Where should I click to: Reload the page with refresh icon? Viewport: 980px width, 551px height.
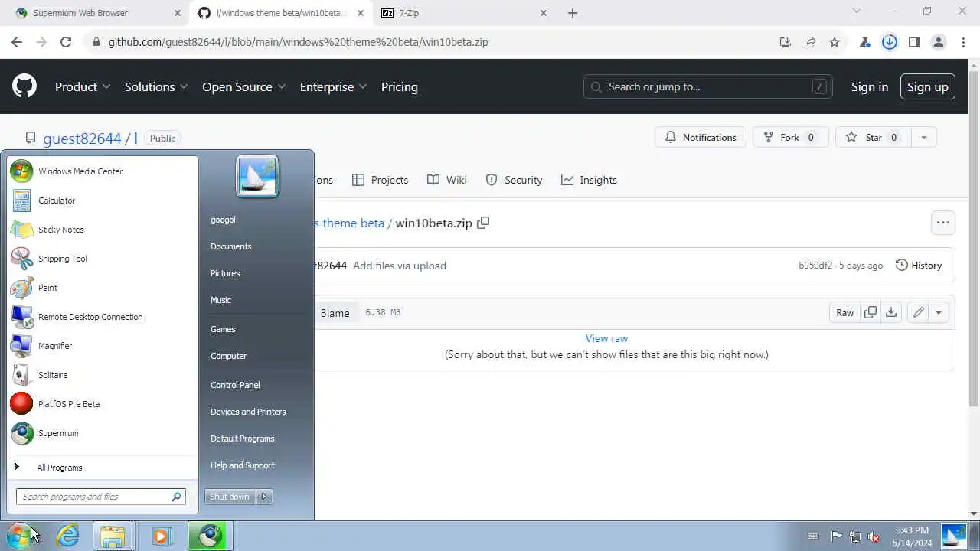pyautogui.click(x=66, y=42)
